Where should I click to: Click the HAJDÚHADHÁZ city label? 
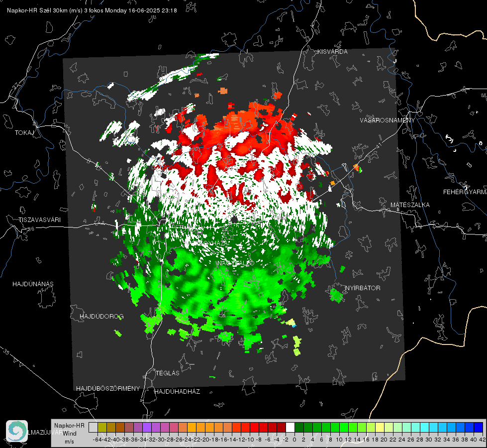[177, 392]
